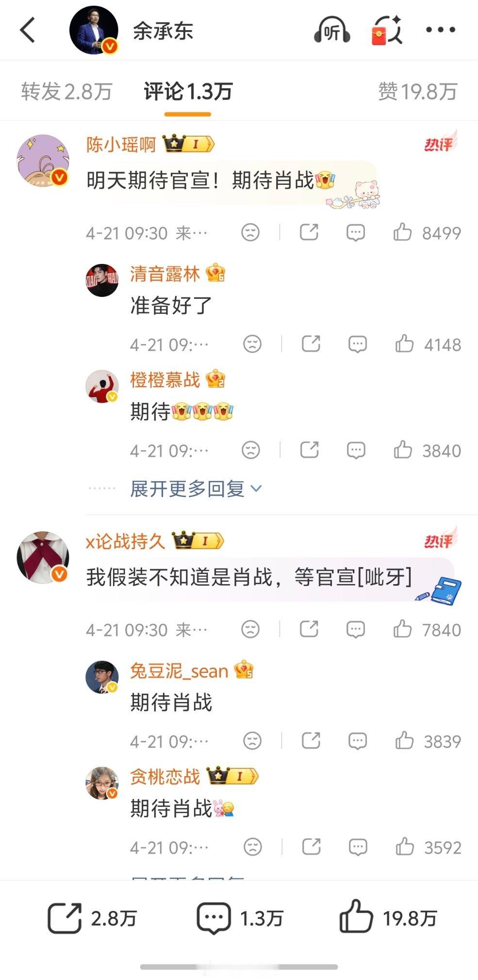Tap dislike face on 橙橙慕战's comment
The height and width of the screenshot is (980, 478).
(x=250, y=450)
